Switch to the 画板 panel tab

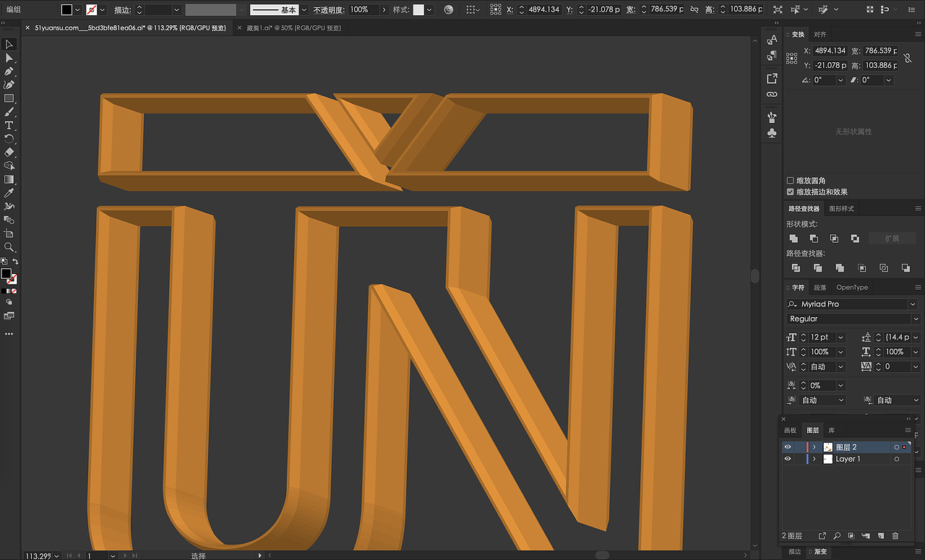790,431
